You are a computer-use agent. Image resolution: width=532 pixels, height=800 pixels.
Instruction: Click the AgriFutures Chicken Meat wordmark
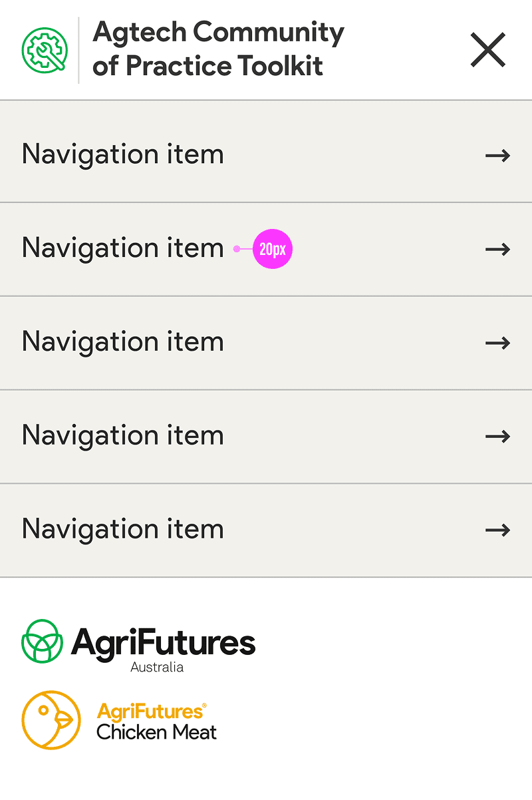point(157,721)
